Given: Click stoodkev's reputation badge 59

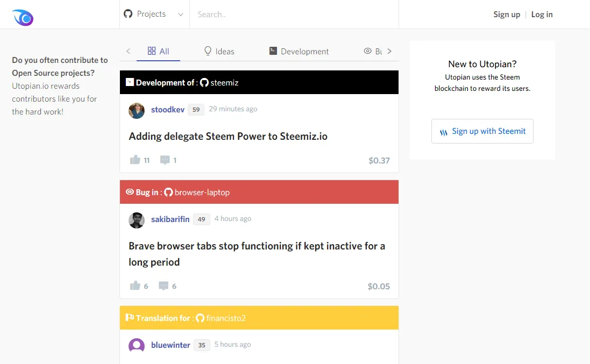Looking at the screenshot, I should (x=196, y=110).
